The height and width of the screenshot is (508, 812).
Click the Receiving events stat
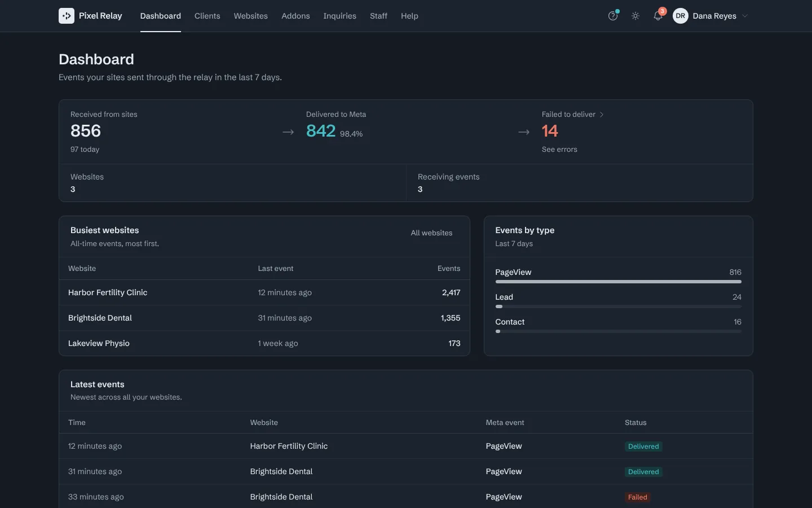coord(579,183)
